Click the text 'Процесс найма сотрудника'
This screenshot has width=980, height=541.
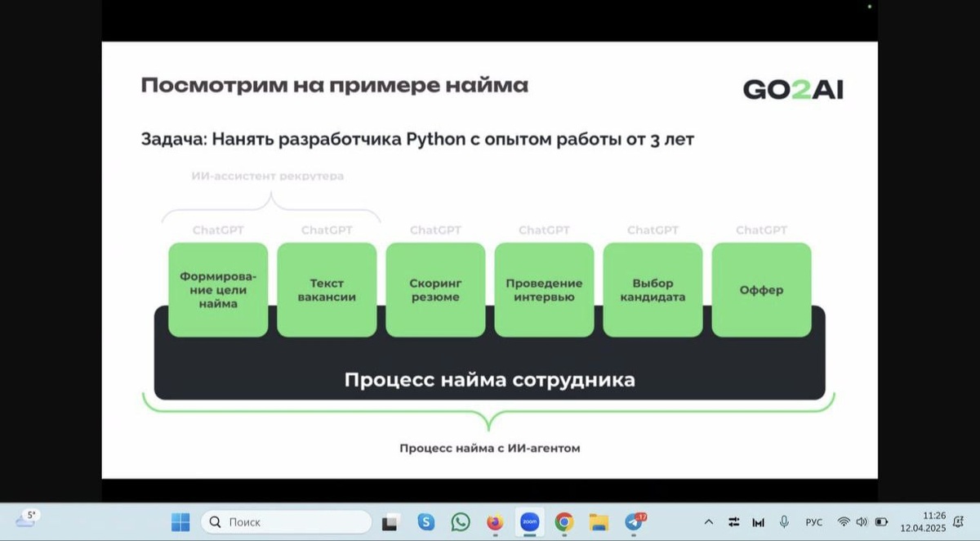[489, 380]
